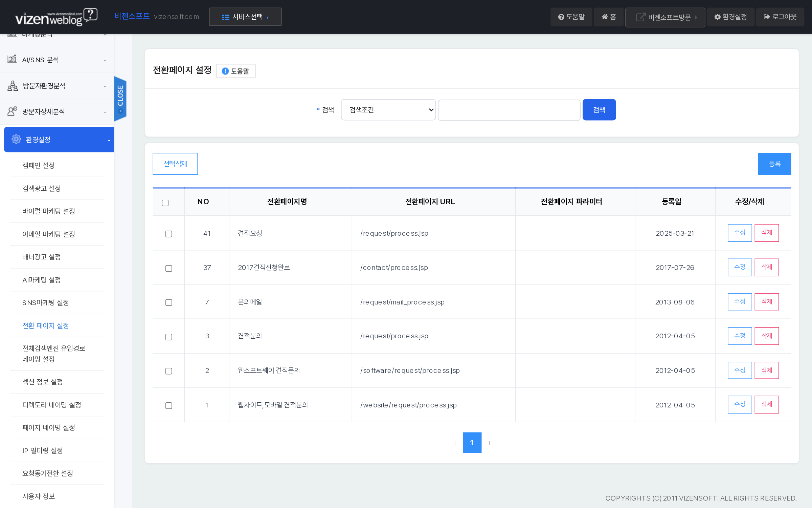Check the box for row 1 웹사이트,모바일 견적문의
This screenshot has height=508, width=812.
[x=168, y=405]
